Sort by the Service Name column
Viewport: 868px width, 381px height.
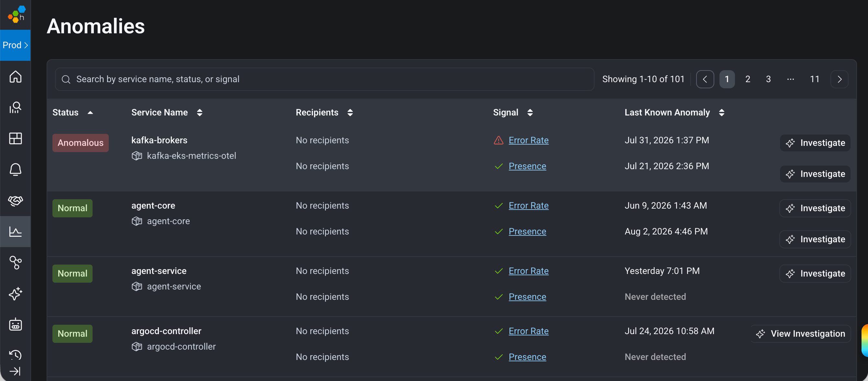click(167, 113)
